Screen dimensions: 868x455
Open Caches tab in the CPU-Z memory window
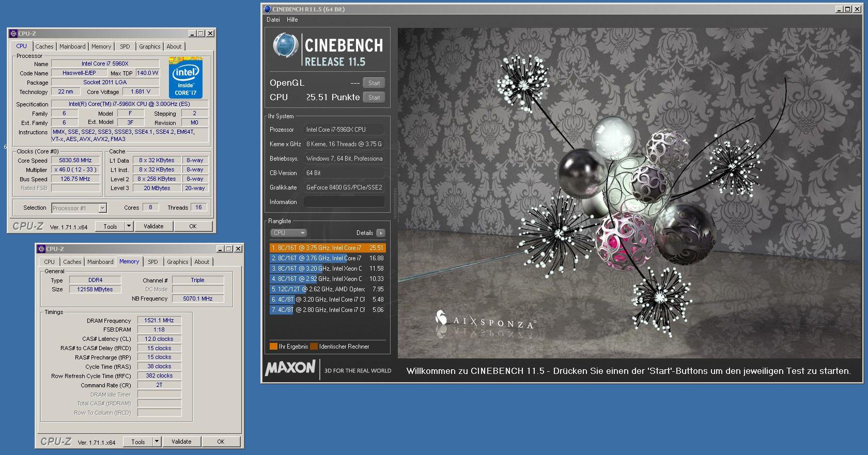[72, 262]
